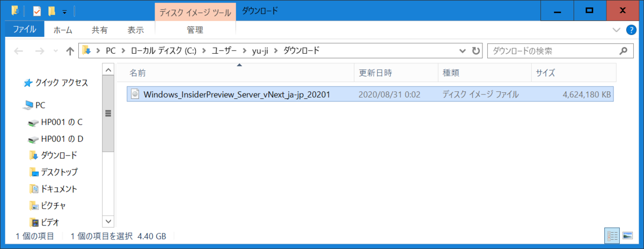Click ユーザー in the address breadcrumb

tap(224, 51)
